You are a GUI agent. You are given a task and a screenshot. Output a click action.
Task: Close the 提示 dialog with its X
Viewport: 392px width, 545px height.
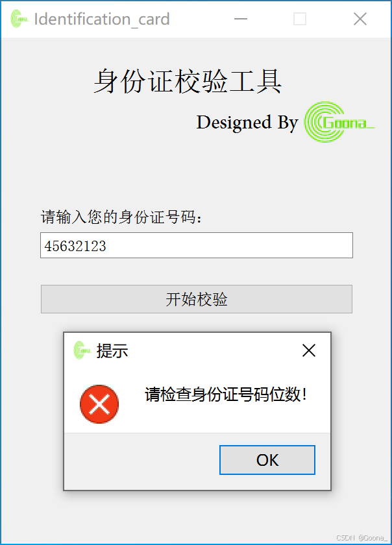pyautogui.click(x=309, y=350)
